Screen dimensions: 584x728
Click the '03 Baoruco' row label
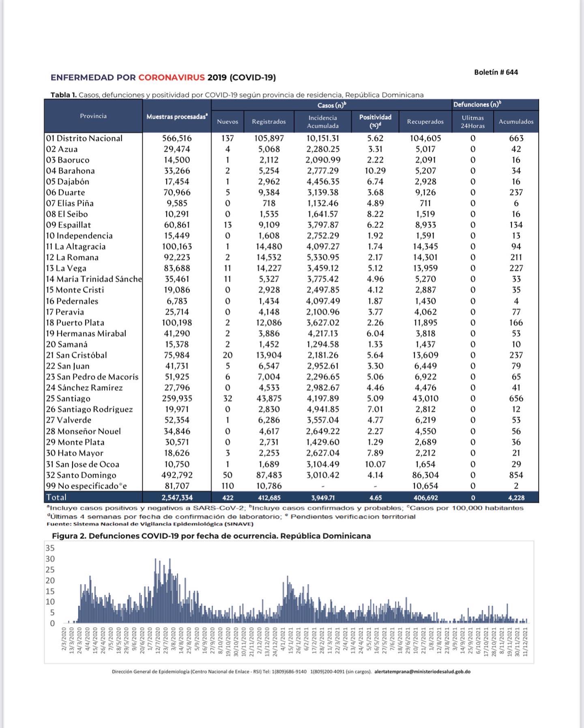(x=68, y=160)
